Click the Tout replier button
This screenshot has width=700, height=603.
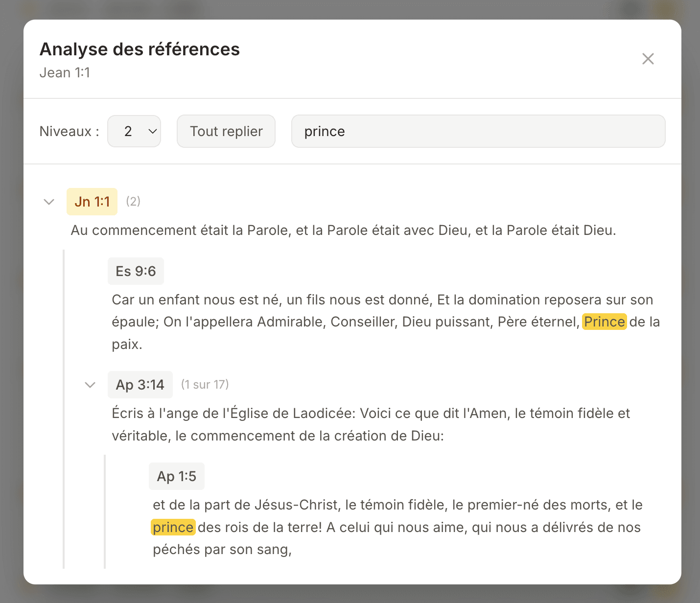click(x=226, y=131)
